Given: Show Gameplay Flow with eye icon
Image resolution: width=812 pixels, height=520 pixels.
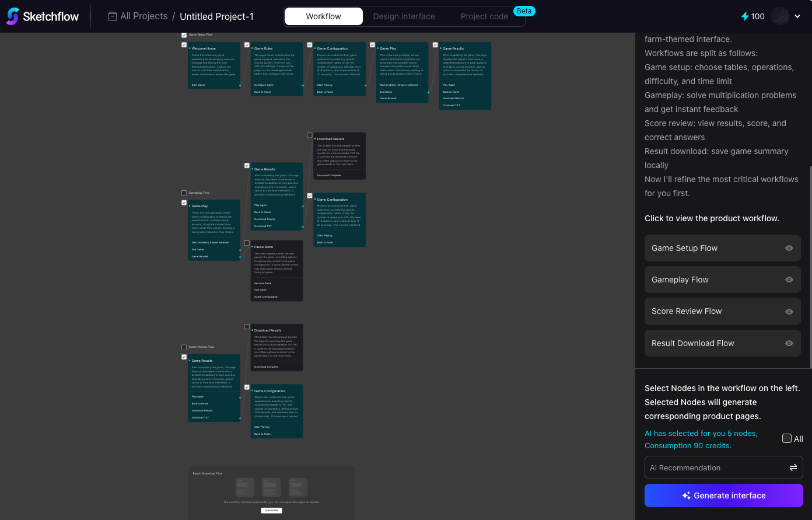Looking at the screenshot, I should (789, 280).
